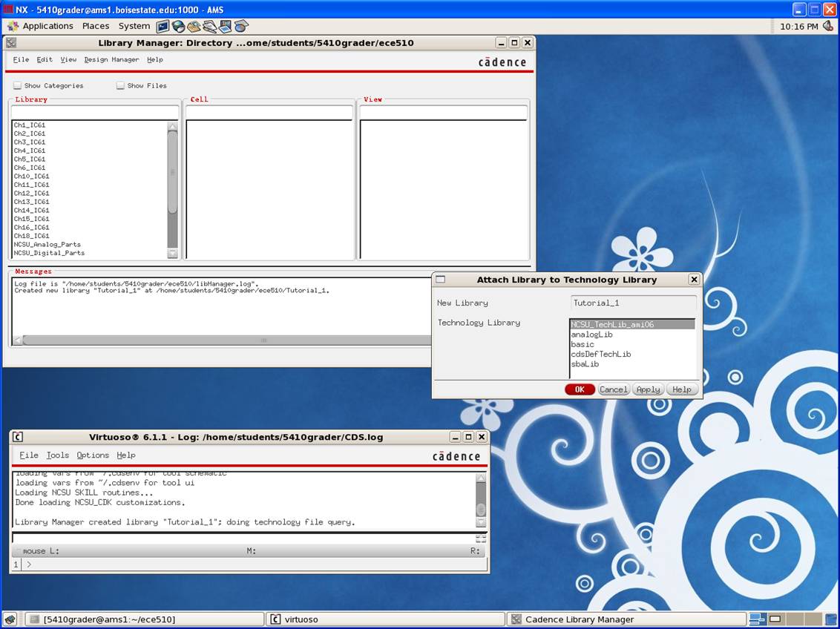Open the Library Manager window menu icon
The image size is (840, 629).
pos(10,42)
